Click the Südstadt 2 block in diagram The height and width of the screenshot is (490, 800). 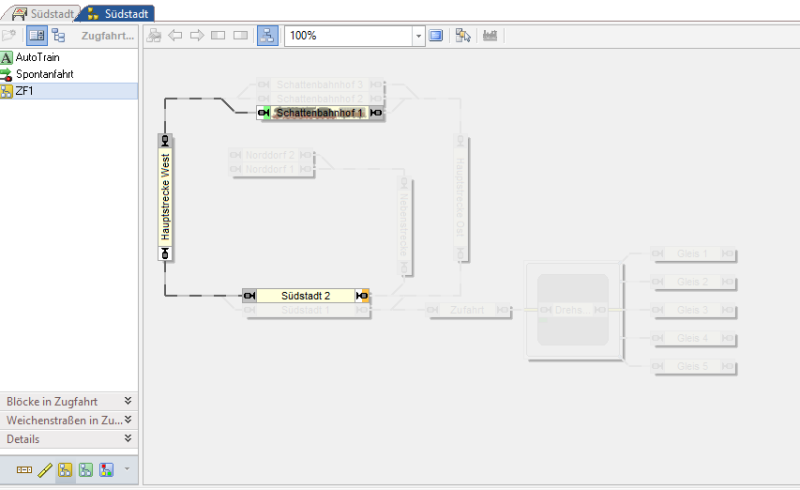[x=306, y=296]
